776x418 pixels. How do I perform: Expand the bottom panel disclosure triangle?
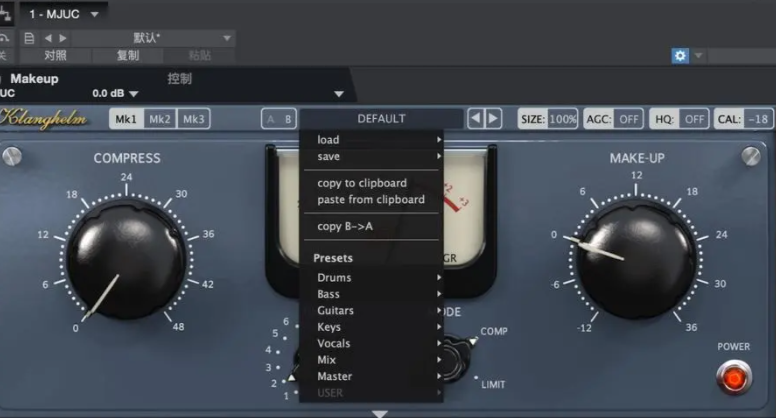380,414
